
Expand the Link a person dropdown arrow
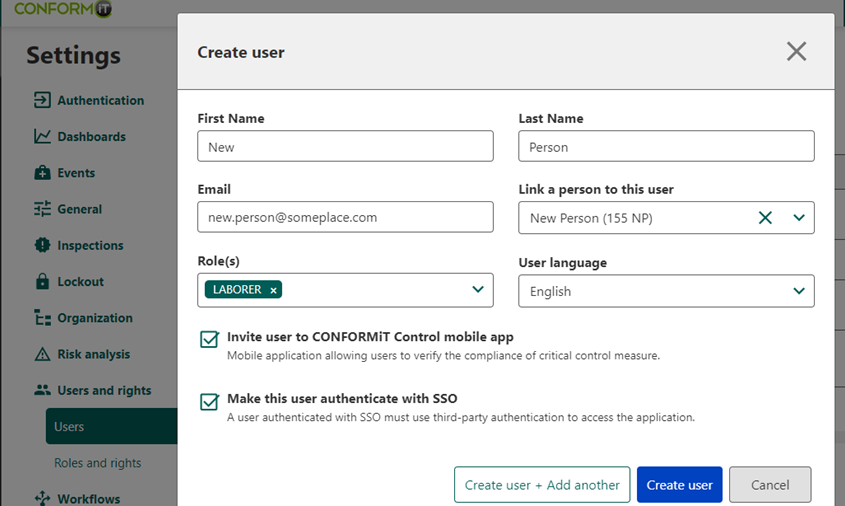tap(799, 218)
